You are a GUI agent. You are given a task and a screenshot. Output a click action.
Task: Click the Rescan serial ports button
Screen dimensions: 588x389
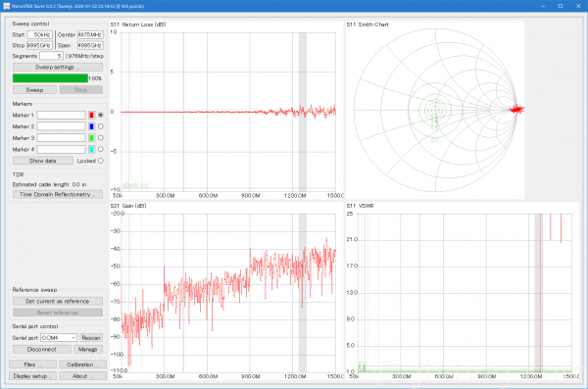pos(91,338)
